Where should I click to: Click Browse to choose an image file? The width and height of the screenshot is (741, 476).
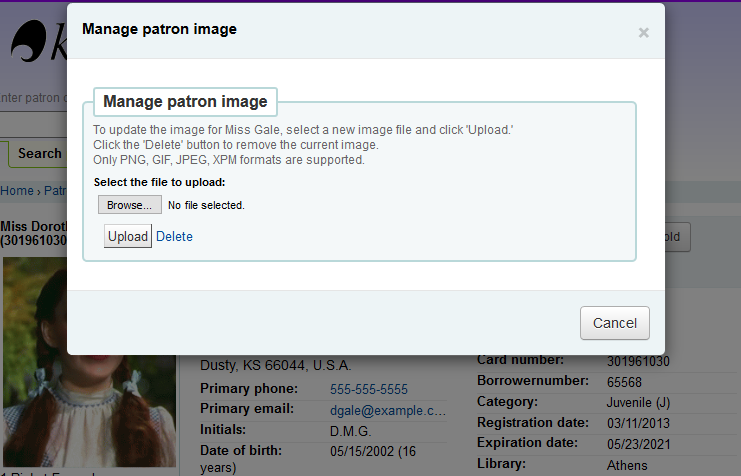tap(129, 205)
